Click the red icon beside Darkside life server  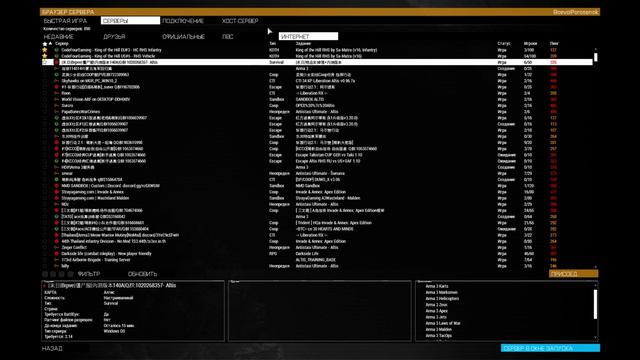56,253
